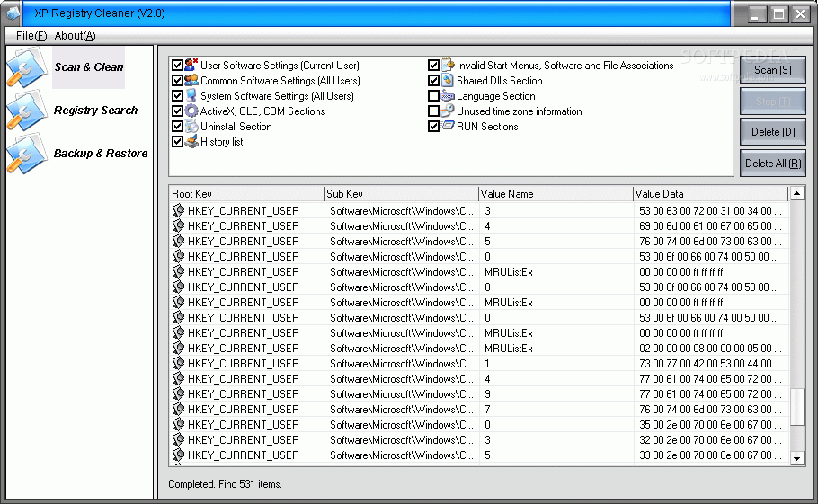Uncheck Invalid Start Menus, Software and File Associations
Image resolution: width=818 pixels, height=504 pixels.
click(x=433, y=66)
